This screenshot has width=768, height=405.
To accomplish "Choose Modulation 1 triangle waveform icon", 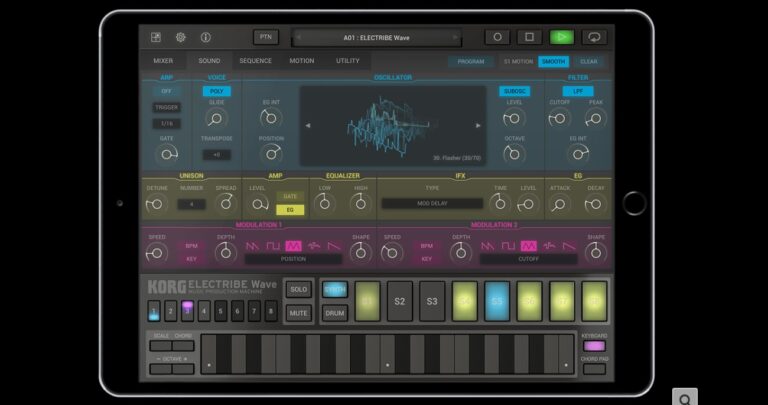I will pos(293,246).
